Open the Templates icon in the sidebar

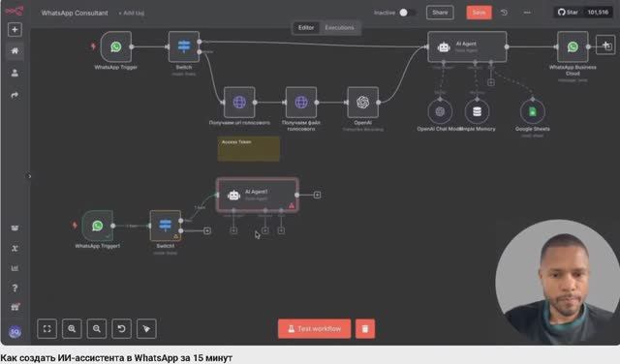tap(15, 227)
